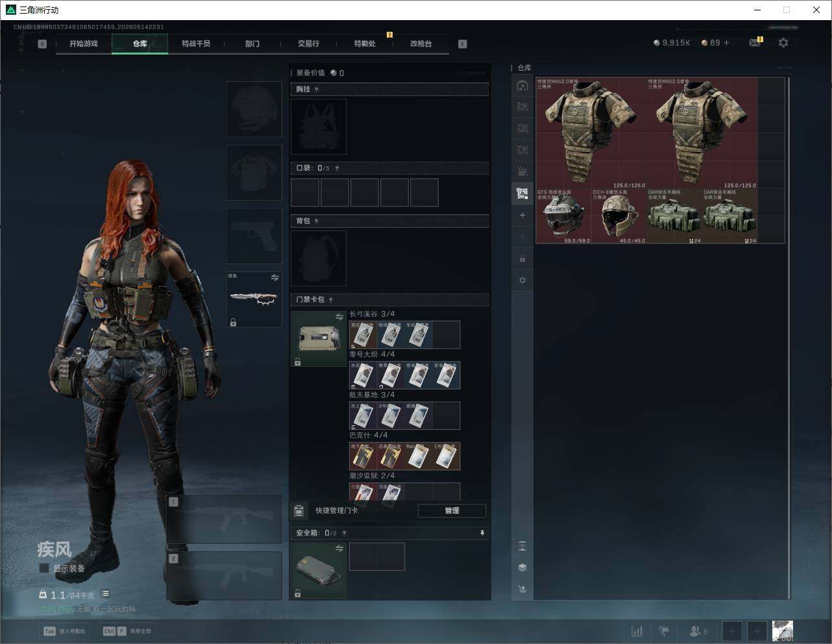Select the second DAR chest rig

730,216
